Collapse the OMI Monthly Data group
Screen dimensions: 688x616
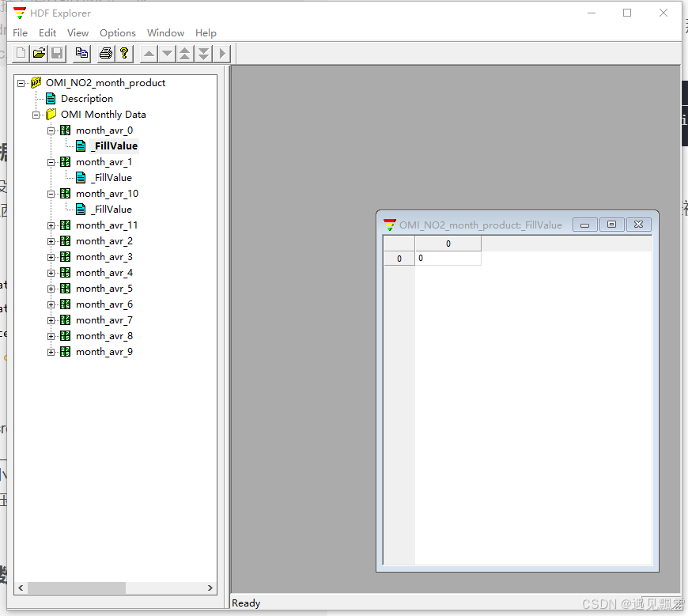[36, 115]
